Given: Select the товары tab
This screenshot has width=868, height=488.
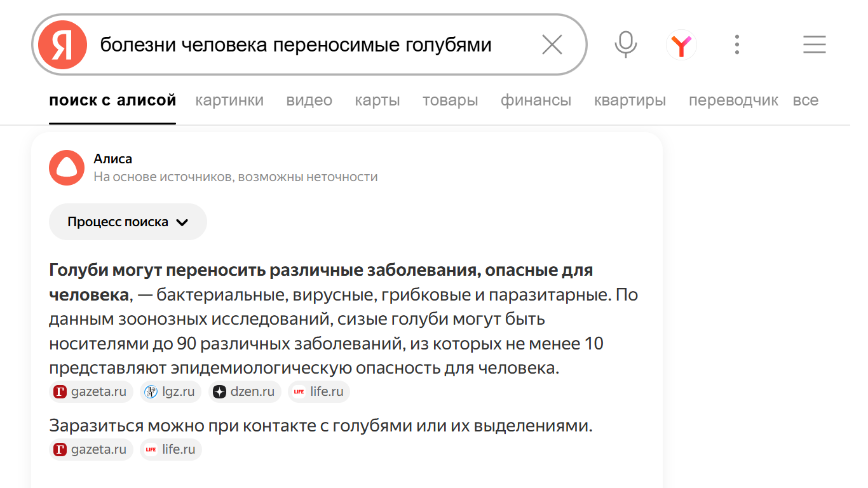Looking at the screenshot, I should coord(450,100).
